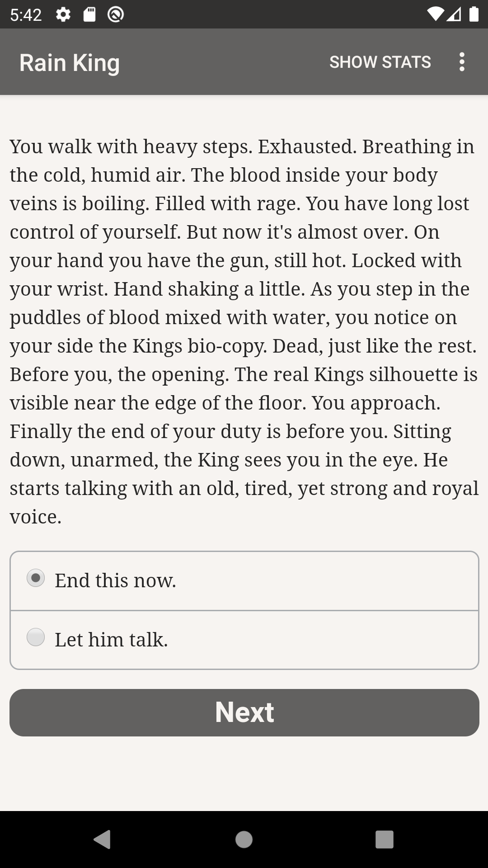
Task: Tap the settings gear status icon
Action: 63,15
